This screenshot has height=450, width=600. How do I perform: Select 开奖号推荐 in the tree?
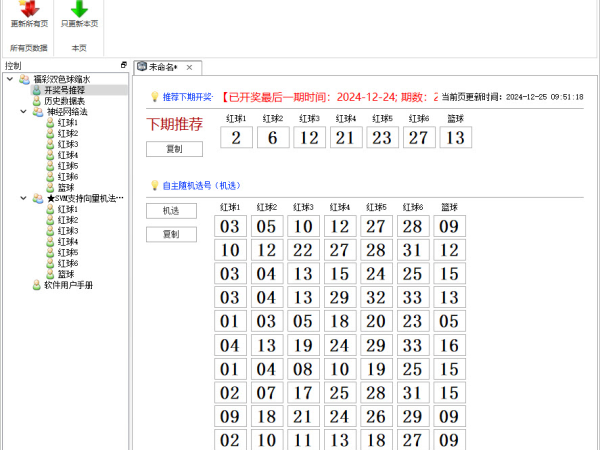(x=64, y=90)
